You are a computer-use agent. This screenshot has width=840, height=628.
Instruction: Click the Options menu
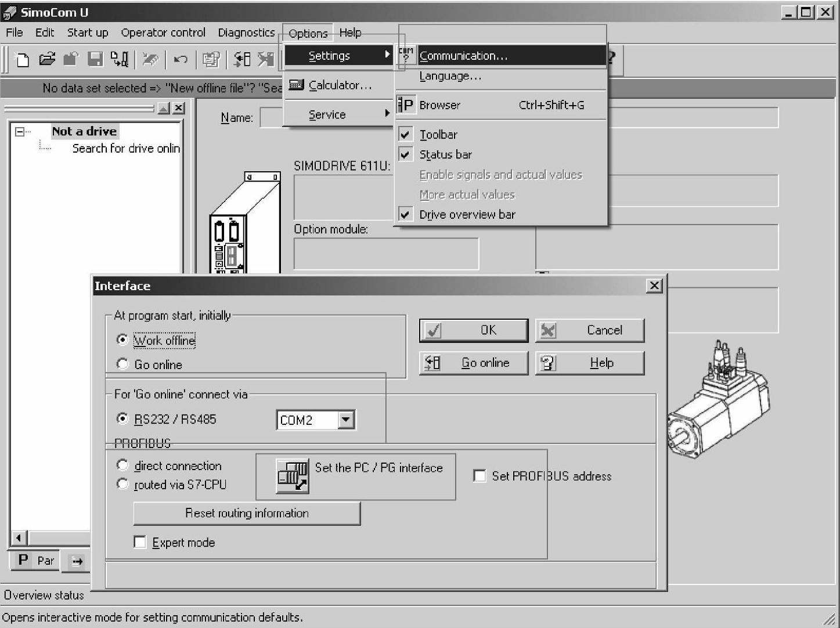point(308,33)
